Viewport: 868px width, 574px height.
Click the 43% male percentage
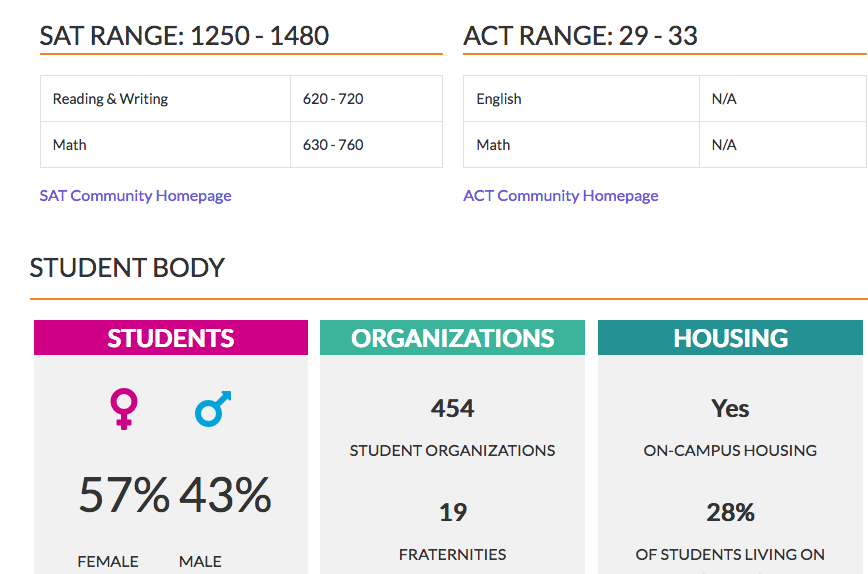[225, 495]
